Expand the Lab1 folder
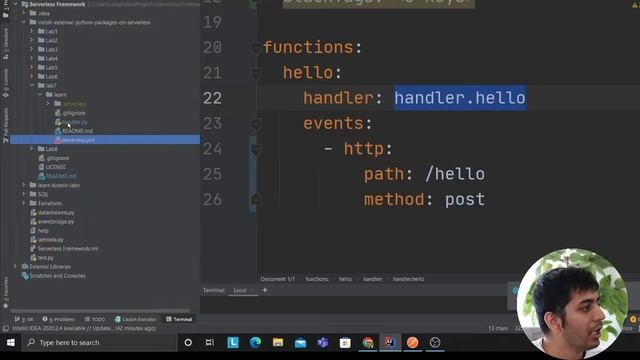This screenshot has height=360, width=640. click(31, 31)
